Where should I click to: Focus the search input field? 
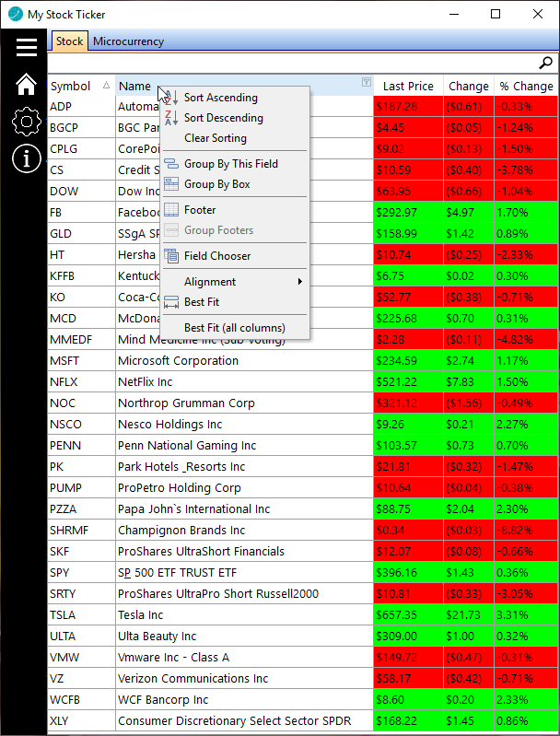tap(294, 63)
